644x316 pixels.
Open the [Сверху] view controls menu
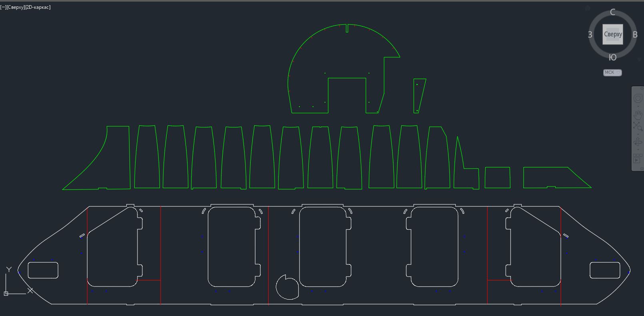coord(15,7)
